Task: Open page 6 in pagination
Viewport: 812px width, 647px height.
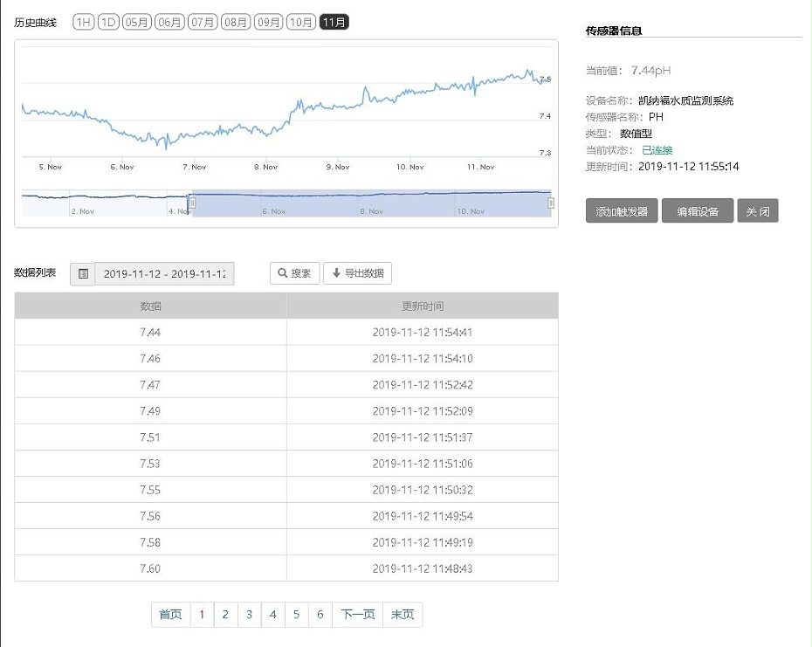Action: coord(320,615)
